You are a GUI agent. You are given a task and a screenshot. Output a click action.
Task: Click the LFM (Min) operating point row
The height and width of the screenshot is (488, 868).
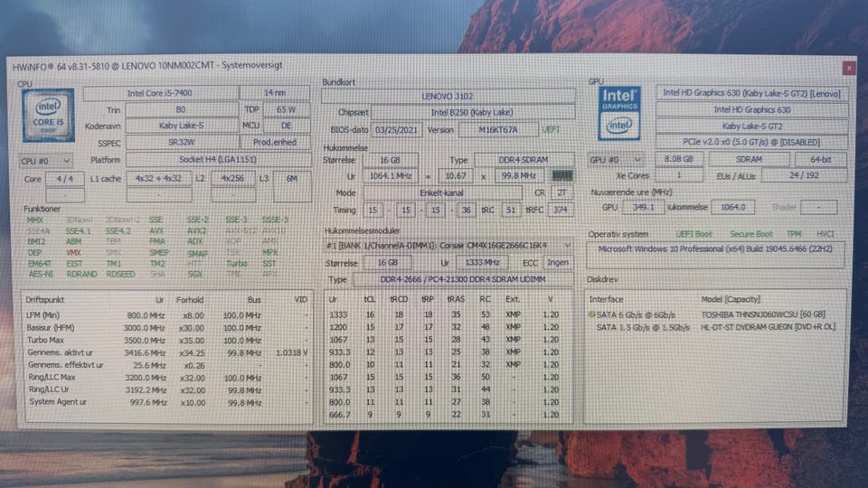[x=167, y=314]
